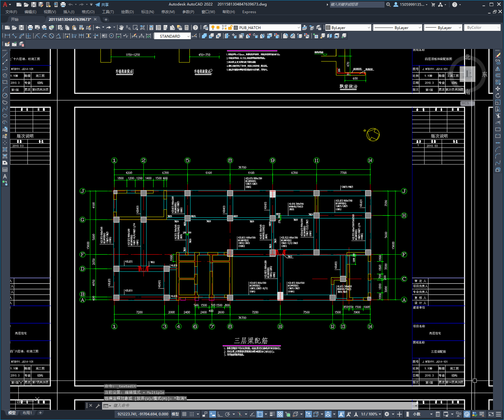Screen dimensions: 504x420
Task: Click the keyword search box in title bar
Action: pyautogui.click(x=357, y=4)
